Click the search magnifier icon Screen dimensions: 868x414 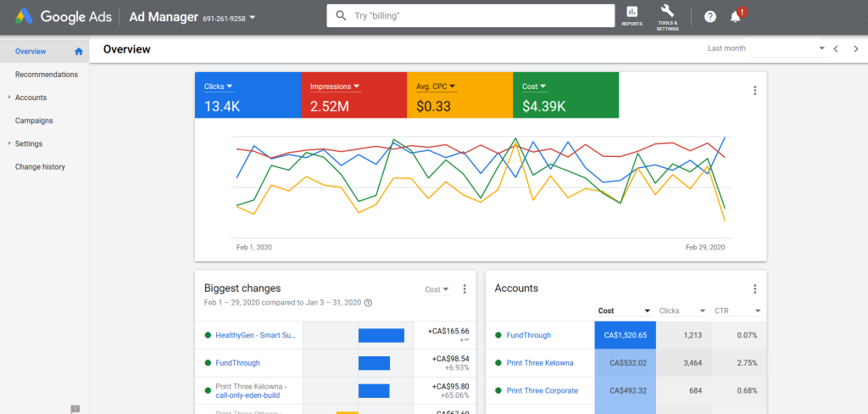click(341, 15)
